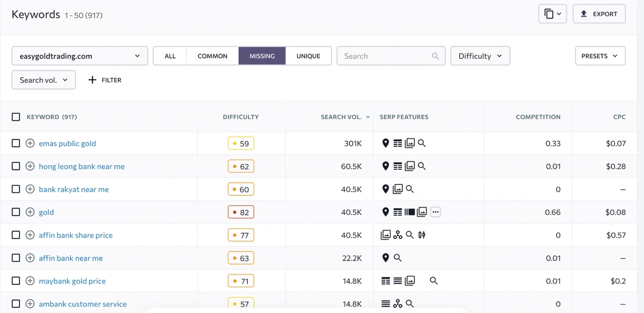Click the plus icon beside 'hong leong bank near me'
The image size is (644, 313).
pyautogui.click(x=30, y=166)
